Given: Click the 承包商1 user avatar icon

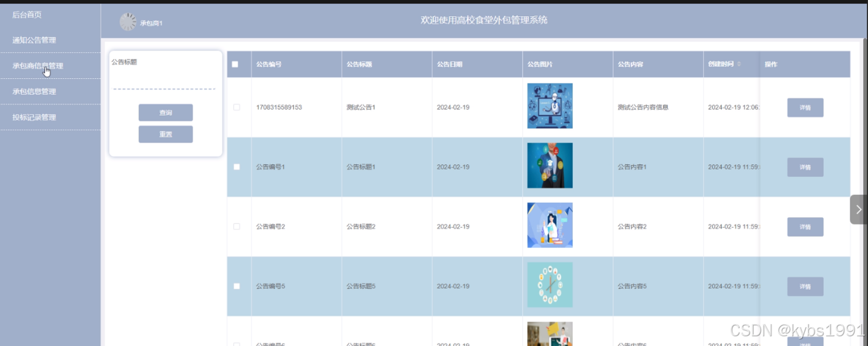Looking at the screenshot, I should (128, 22).
